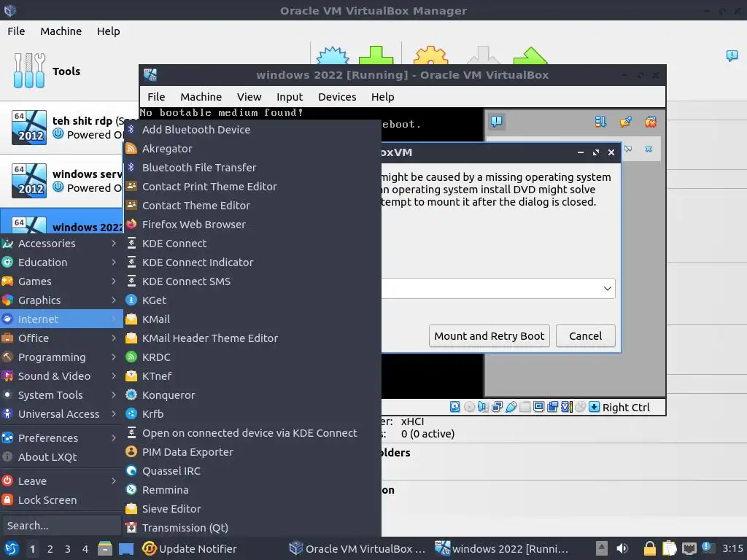Click the first toolbar icon in notification panel
This screenshot has height=560, width=747.
pos(600,122)
